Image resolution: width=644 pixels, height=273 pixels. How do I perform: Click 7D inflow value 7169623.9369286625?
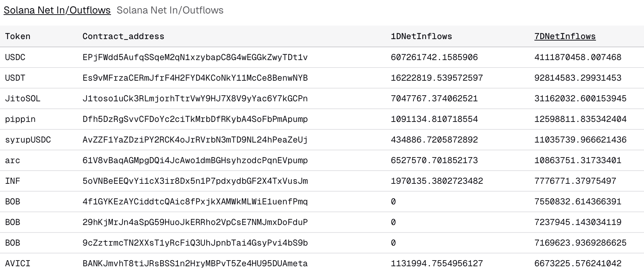[580, 243]
